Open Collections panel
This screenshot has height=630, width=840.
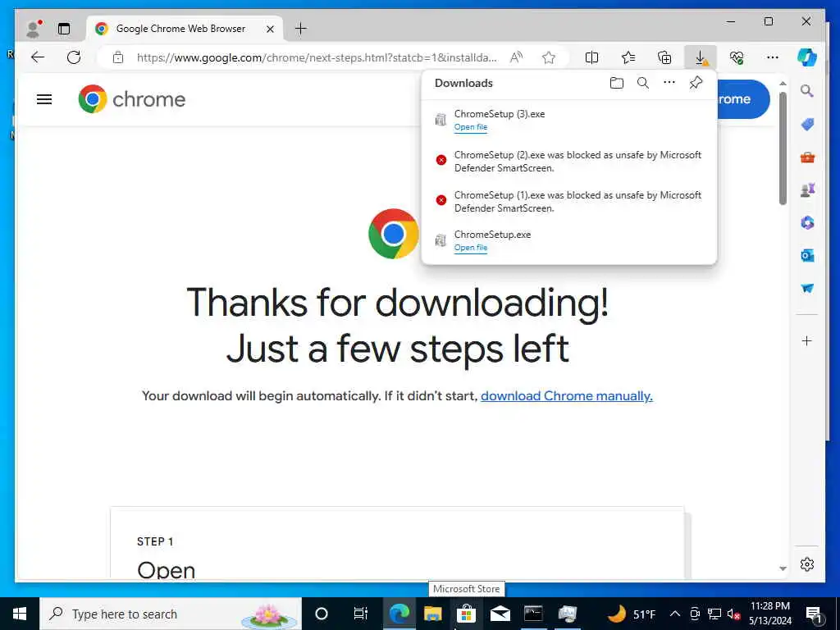pos(664,57)
